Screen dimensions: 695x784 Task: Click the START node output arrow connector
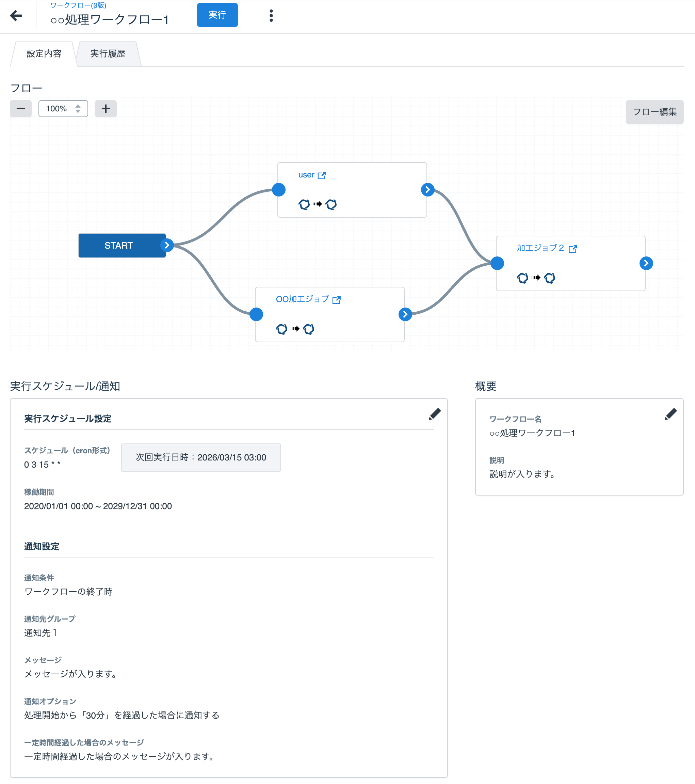(x=167, y=245)
